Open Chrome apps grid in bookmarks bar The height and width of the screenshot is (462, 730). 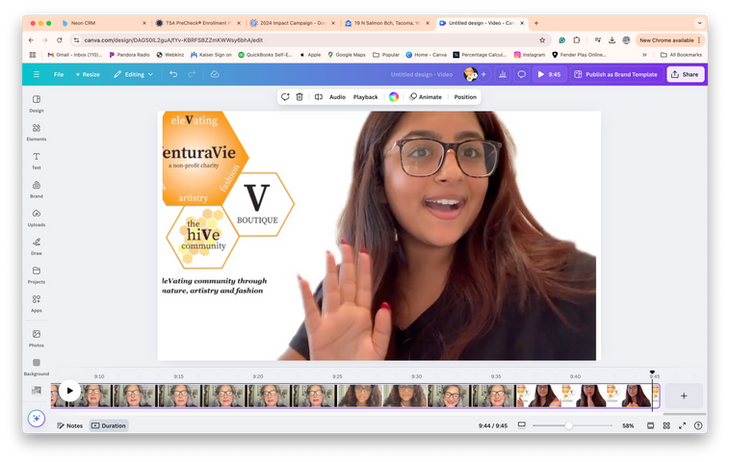pos(32,54)
